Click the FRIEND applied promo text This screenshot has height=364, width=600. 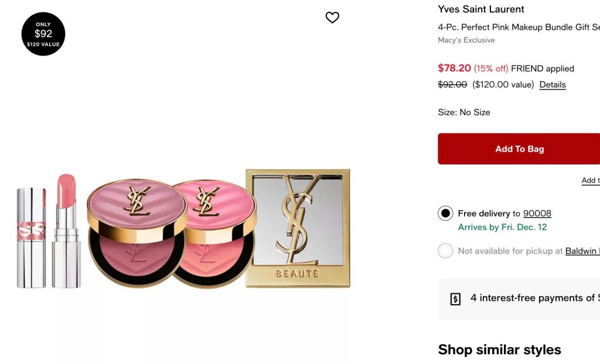coord(542,68)
